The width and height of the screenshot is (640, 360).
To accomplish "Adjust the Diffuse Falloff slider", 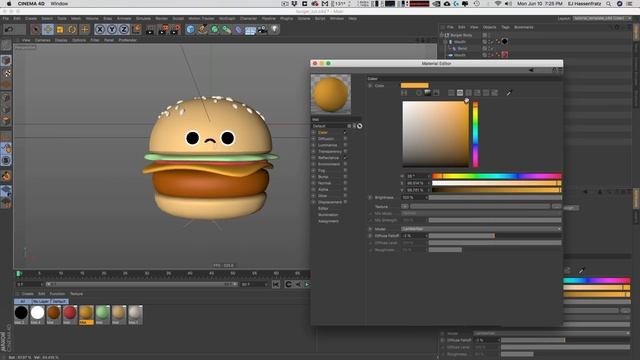I will click(x=495, y=236).
